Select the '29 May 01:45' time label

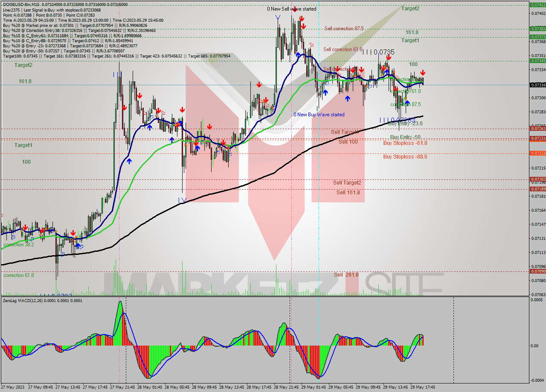click(314, 387)
